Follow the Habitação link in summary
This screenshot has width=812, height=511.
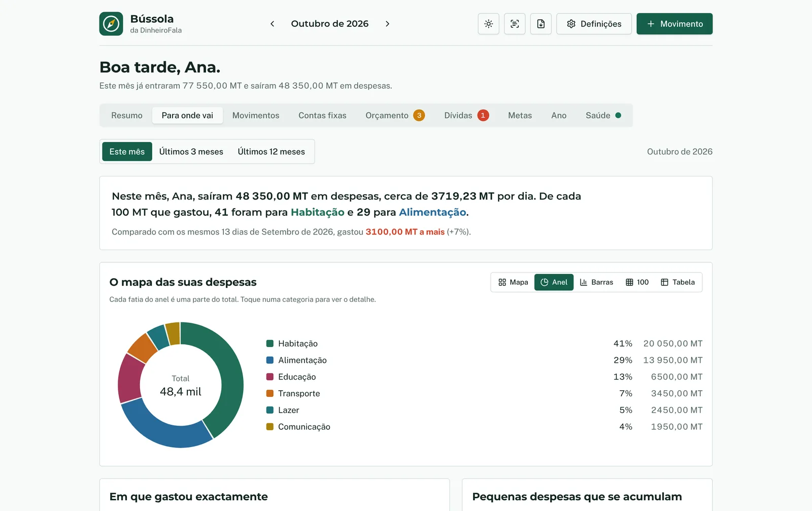(x=318, y=212)
